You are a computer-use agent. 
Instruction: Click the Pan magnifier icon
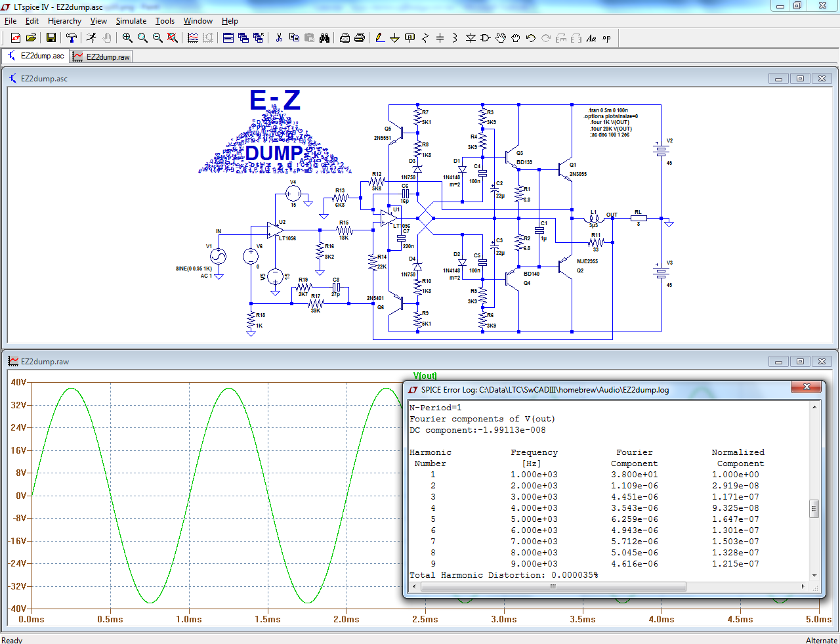(x=142, y=38)
